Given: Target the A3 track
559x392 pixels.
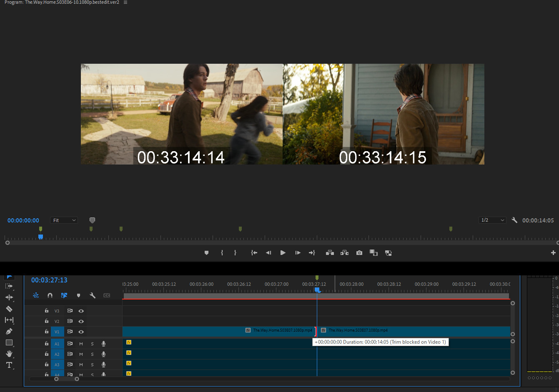Looking at the screenshot, I should pos(57,365).
